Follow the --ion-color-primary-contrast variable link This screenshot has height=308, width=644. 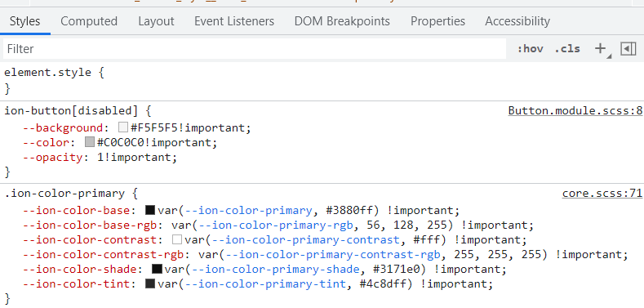click(x=306, y=239)
